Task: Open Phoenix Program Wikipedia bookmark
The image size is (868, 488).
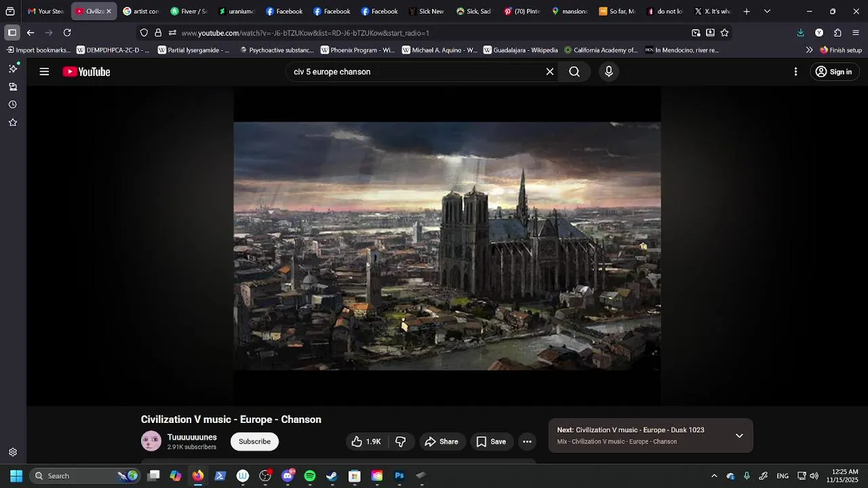Action: [x=357, y=50]
